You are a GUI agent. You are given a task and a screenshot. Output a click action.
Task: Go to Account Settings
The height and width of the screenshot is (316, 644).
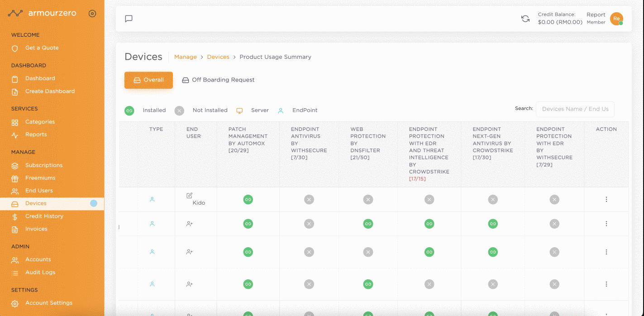tap(49, 303)
